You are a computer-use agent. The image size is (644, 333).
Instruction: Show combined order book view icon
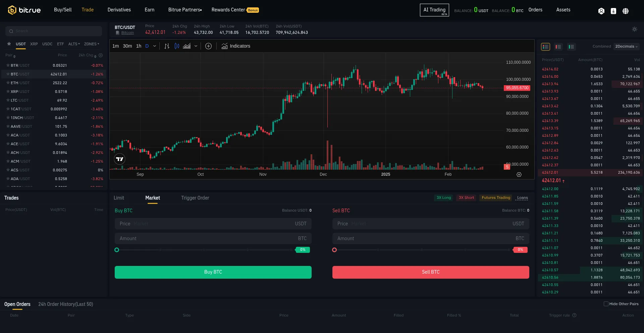[545, 47]
